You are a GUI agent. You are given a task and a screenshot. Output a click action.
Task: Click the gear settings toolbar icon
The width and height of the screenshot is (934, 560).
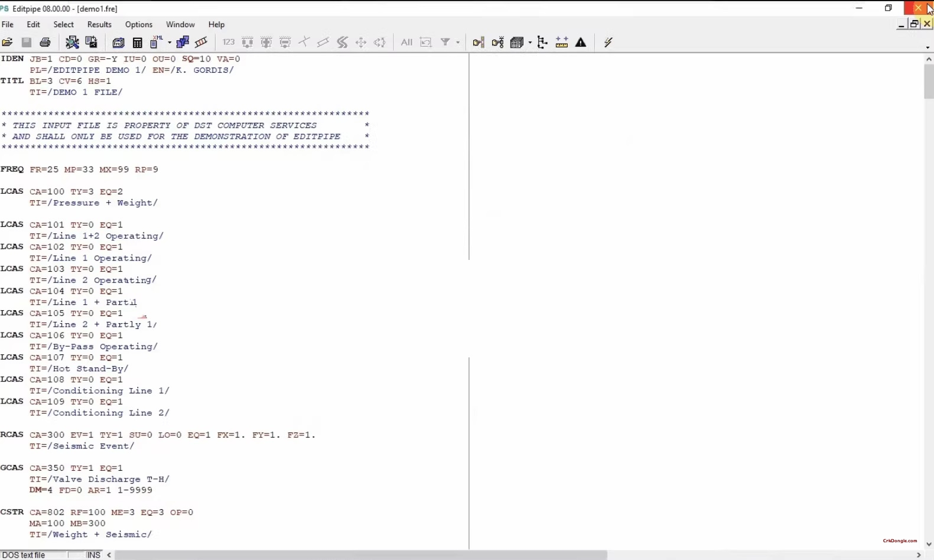[x=72, y=42]
